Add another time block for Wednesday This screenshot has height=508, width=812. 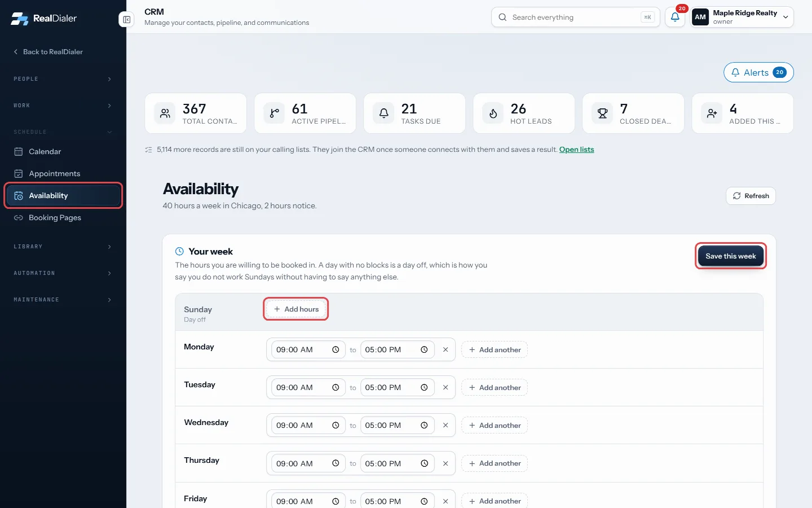point(495,426)
